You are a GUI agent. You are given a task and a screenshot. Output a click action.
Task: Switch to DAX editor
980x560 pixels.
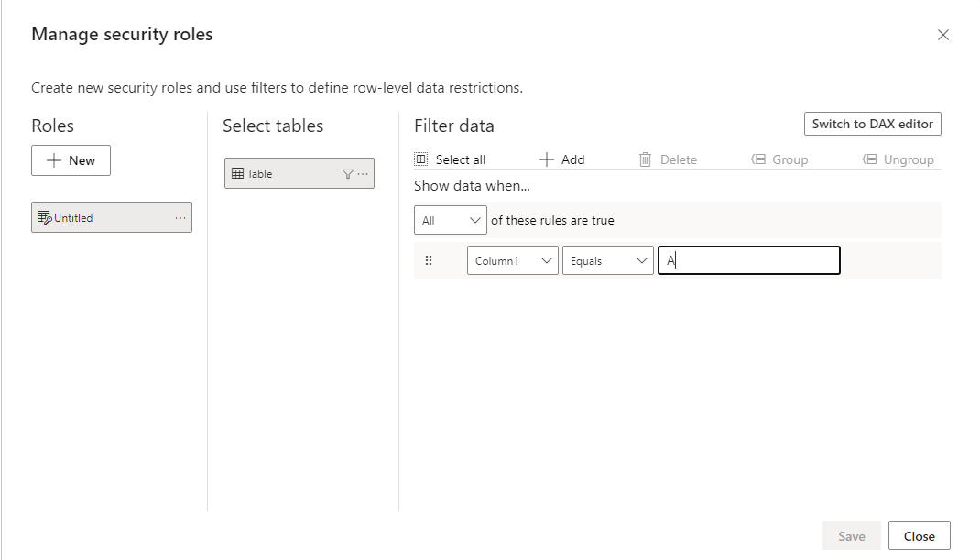872,124
